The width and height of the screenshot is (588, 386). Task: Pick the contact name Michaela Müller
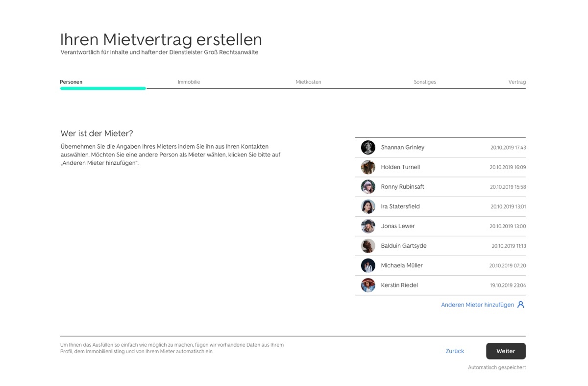tap(402, 265)
